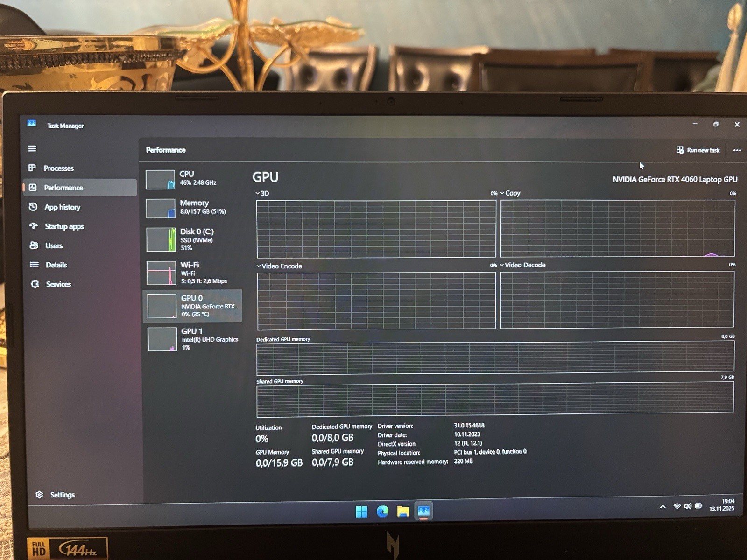Click the Video Decode utilization graph

pyautogui.click(x=617, y=300)
